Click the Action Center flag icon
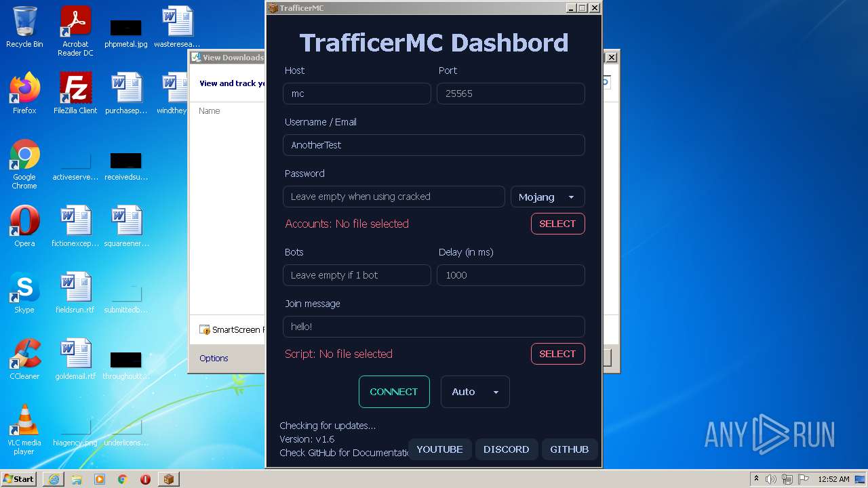The height and width of the screenshot is (488, 868). click(x=803, y=479)
